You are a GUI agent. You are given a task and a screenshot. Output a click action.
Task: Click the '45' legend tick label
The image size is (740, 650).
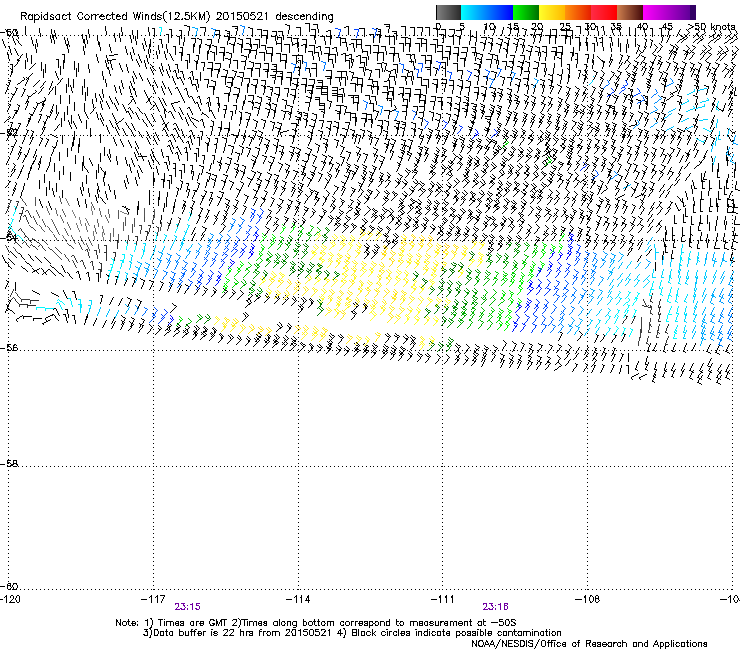pyautogui.click(x=666, y=26)
